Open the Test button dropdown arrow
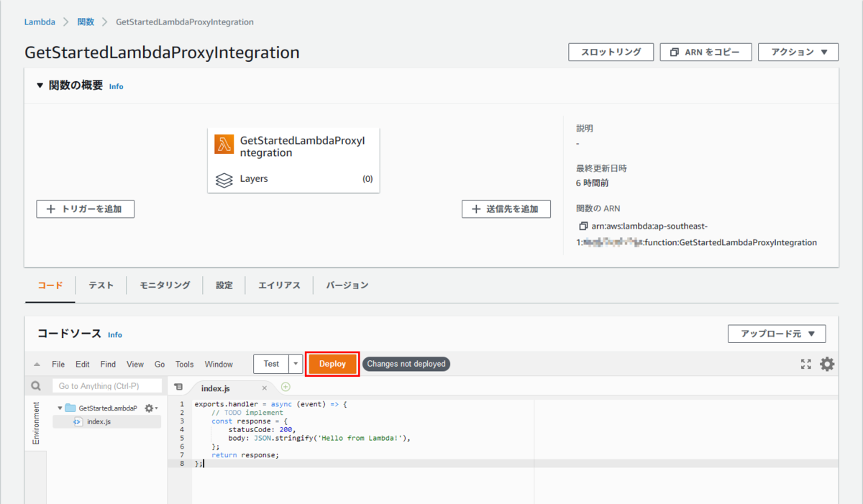Screen dimensions: 863x504 [296, 364]
